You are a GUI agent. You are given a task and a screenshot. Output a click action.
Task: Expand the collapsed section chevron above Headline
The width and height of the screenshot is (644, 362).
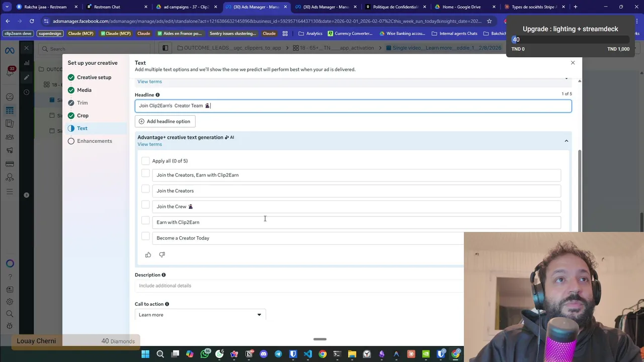coord(566,78)
